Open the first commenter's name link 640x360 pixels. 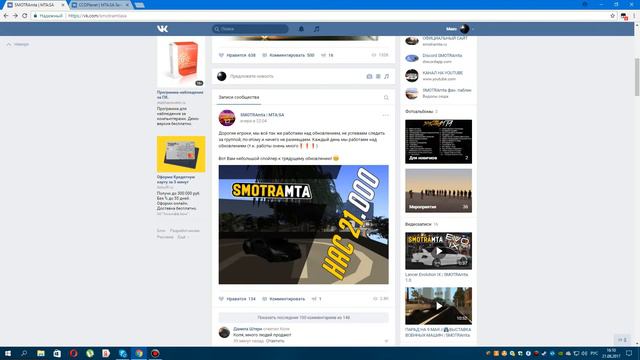tap(248, 329)
